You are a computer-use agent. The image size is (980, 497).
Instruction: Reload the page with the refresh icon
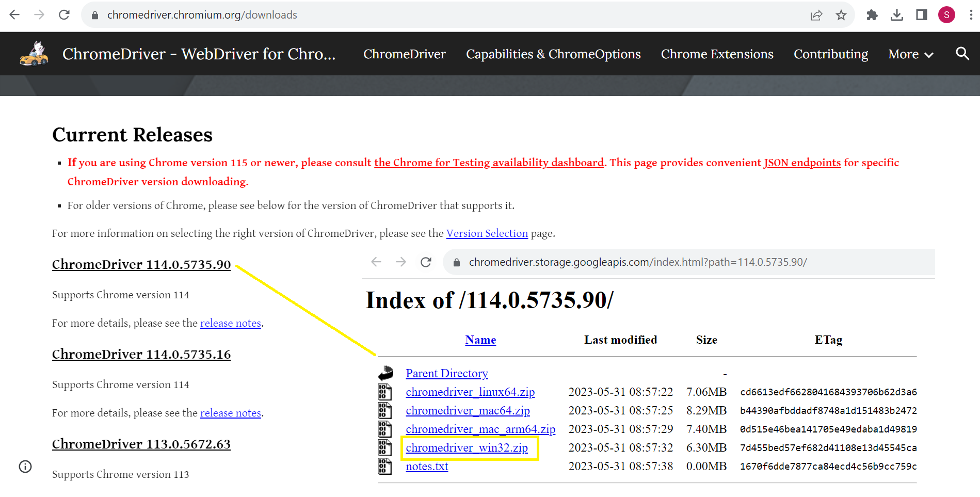(x=64, y=15)
